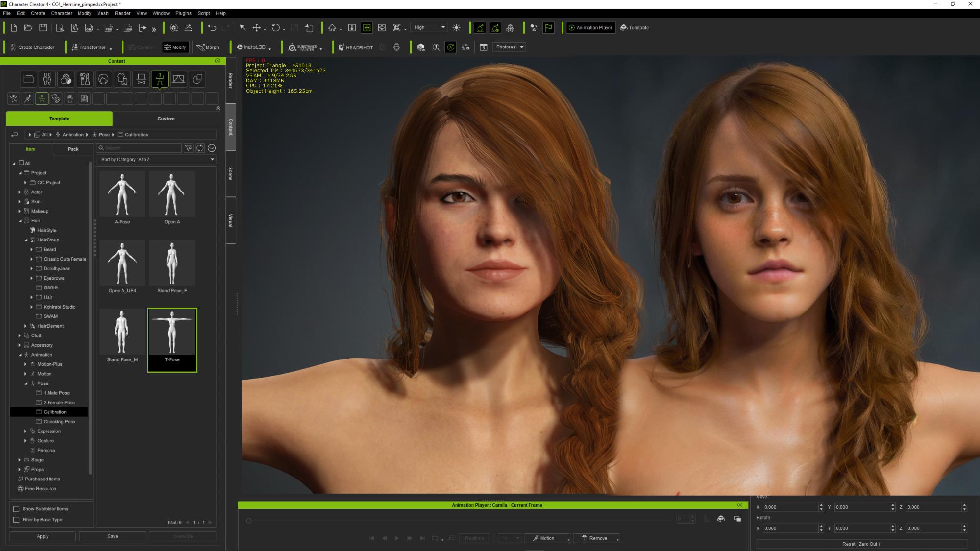Click the Save button in Content panel
The height and width of the screenshot is (551, 980).
[x=113, y=536]
